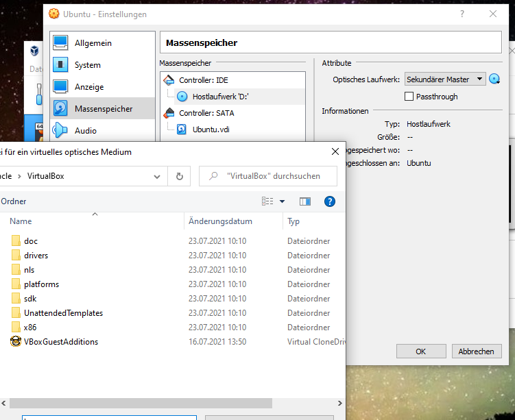Click the x86 folder icon
The width and height of the screenshot is (515, 420).
tap(16, 327)
